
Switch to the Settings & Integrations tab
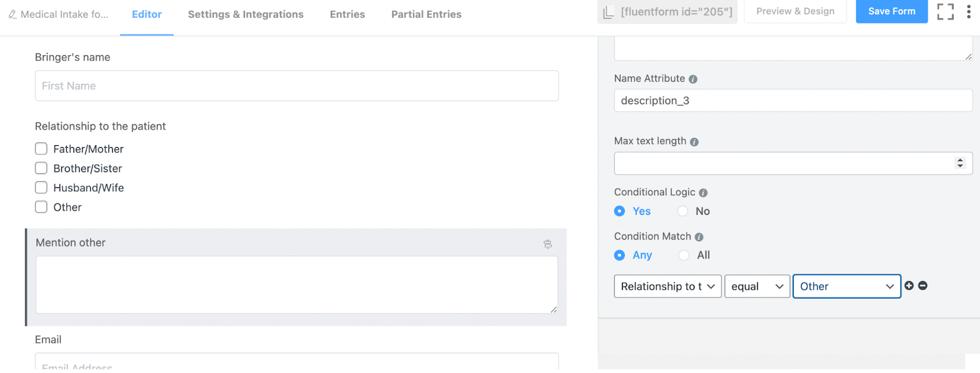246,14
